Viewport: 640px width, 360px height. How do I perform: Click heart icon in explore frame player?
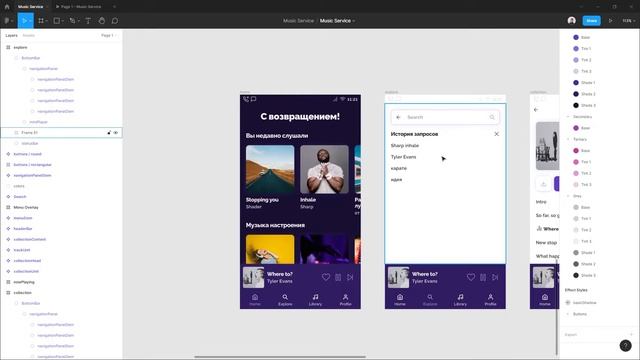click(471, 277)
